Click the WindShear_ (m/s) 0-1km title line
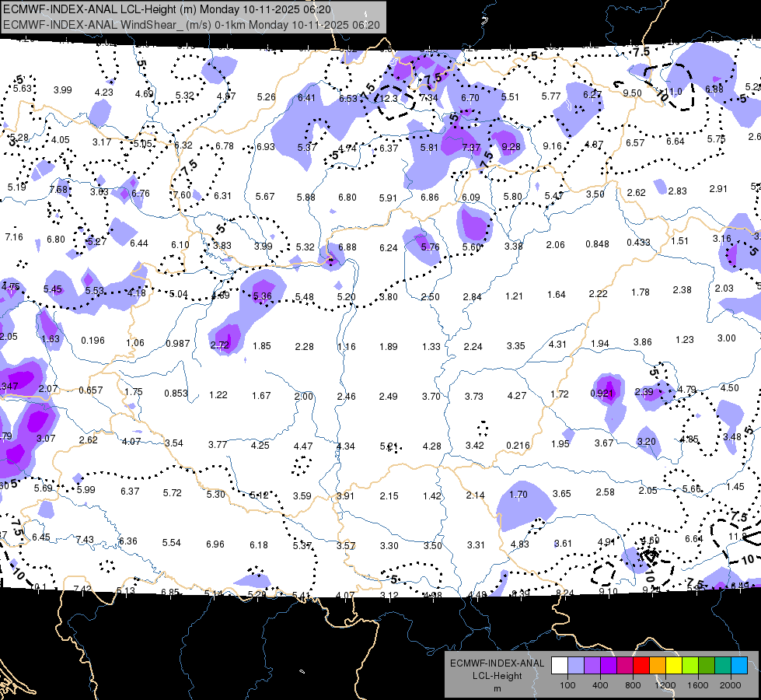The height and width of the screenshot is (700, 761). coord(192,25)
